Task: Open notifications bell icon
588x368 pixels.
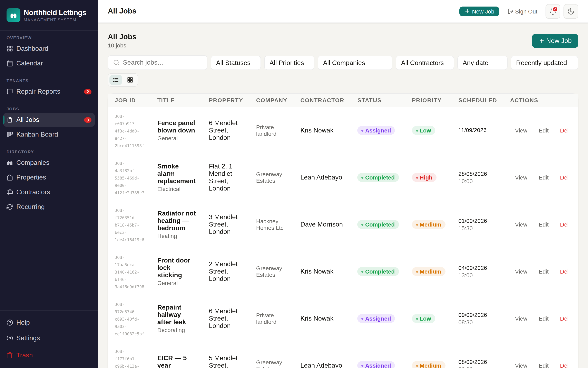Action: click(x=553, y=11)
